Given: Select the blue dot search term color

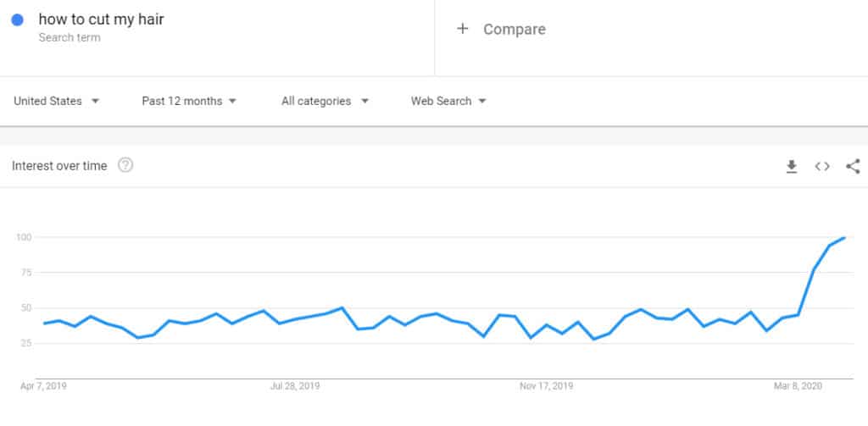Looking at the screenshot, I should pyautogui.click(x=17, y=20).
